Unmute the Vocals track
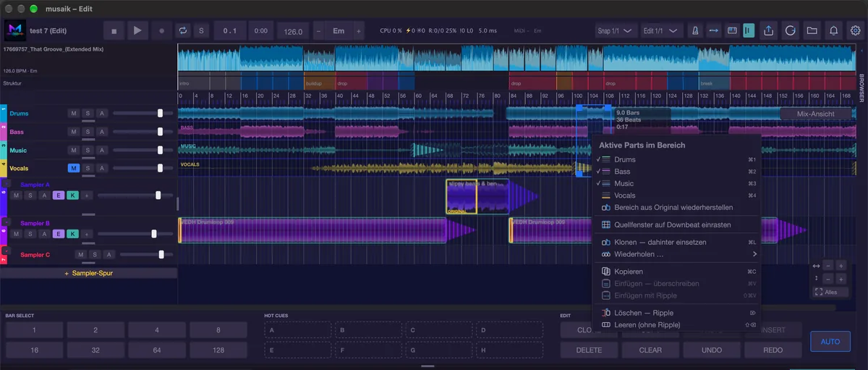Screen dimensions: 868x370 (73, 168)
